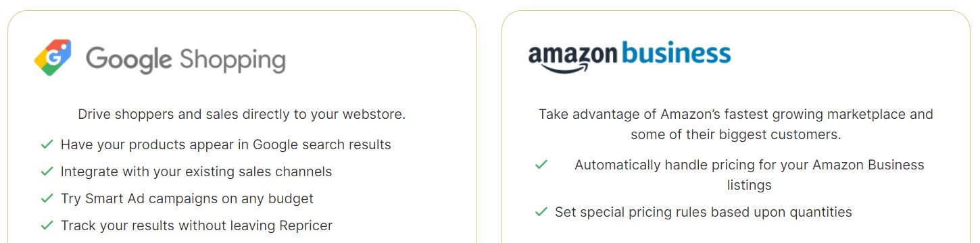
Task: Click the Google Shopping wordmark text
Action: (x=186, y=59)
